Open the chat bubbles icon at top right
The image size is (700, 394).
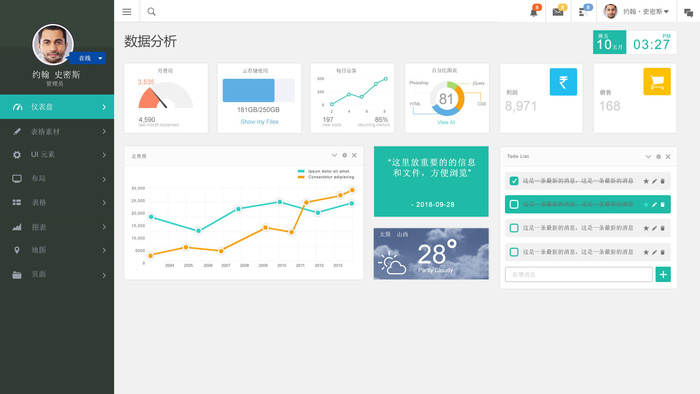click(x=688, y=12)
